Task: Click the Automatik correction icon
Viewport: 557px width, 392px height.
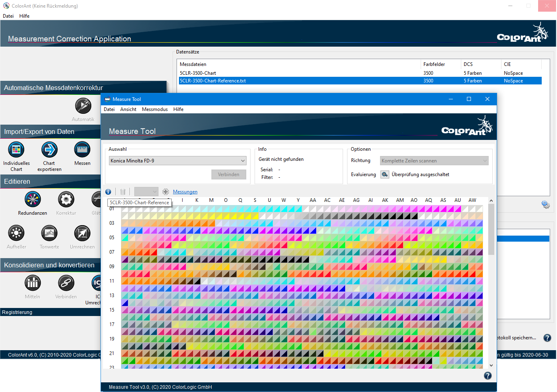Action: [83, 106]
